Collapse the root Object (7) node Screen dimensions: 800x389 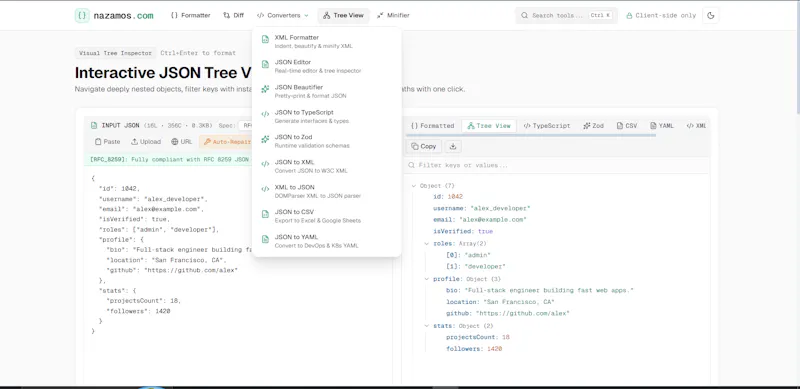pos(413,186)
